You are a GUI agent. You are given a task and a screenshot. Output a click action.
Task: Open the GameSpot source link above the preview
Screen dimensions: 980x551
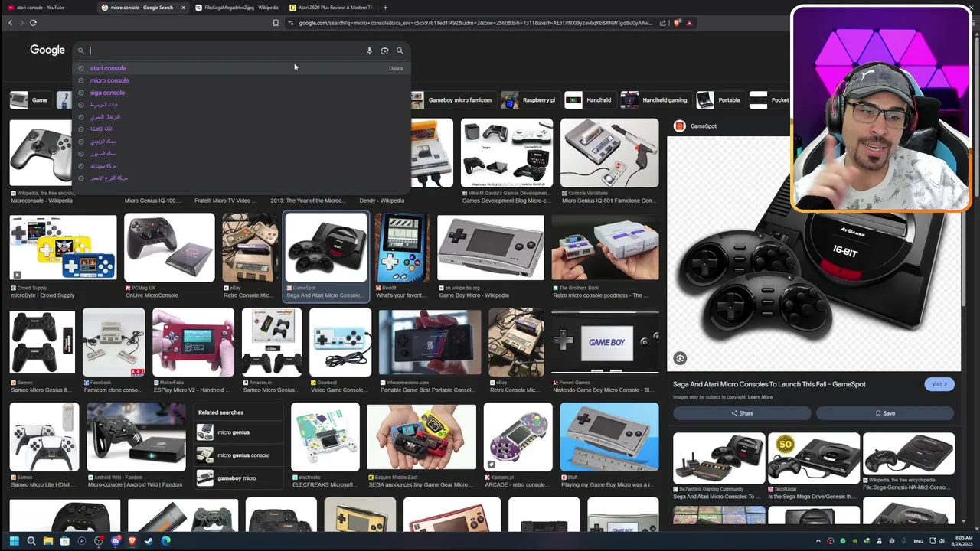(x=696, y=126)
